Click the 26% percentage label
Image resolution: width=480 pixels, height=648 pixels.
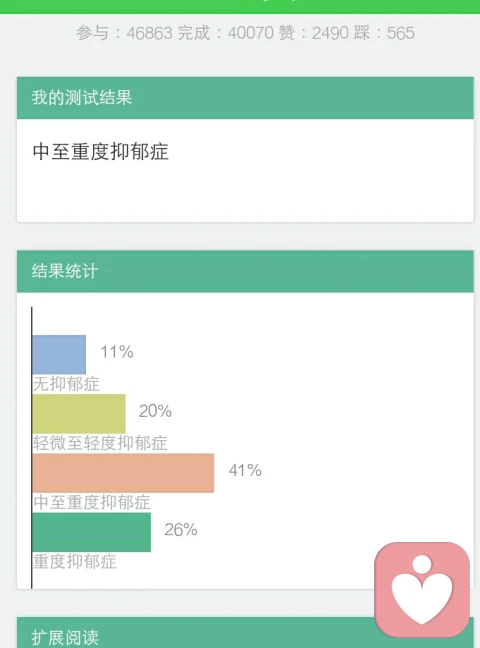(181, 530)
